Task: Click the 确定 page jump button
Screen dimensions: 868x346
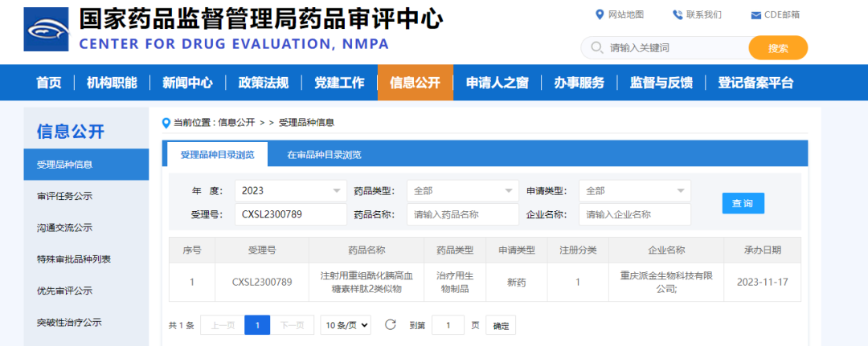Action: pos(501,326)
